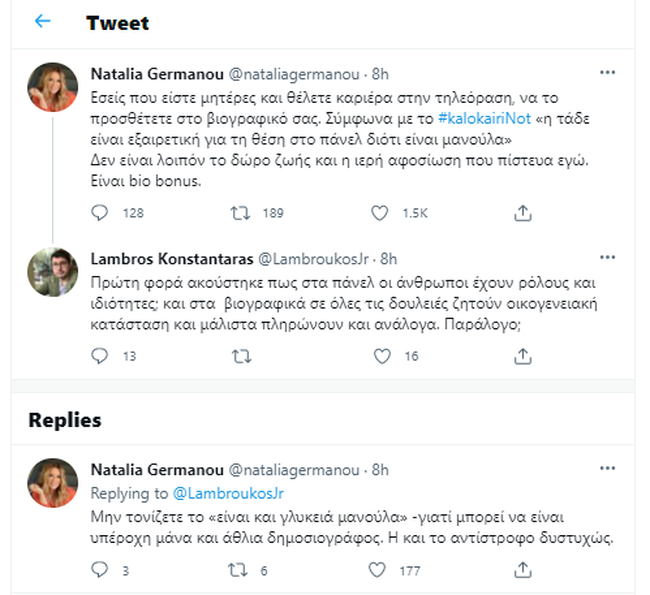Open more options on the reply tweet

[607, 470]
